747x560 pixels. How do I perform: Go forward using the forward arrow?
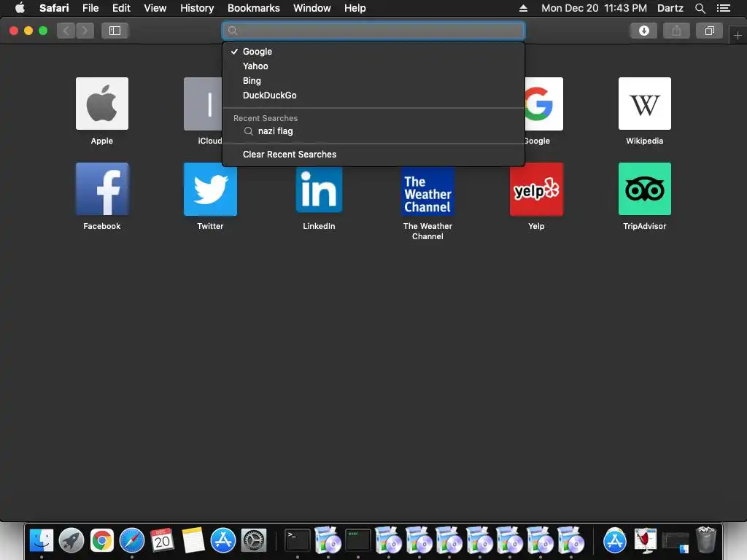85,31
